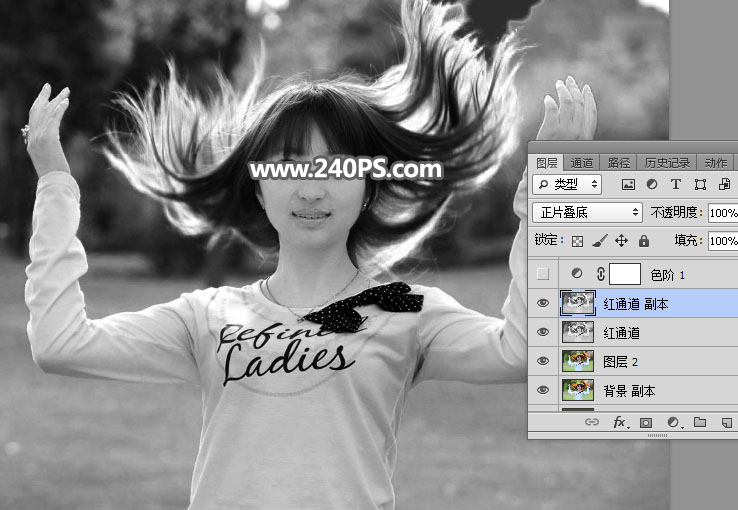Select the 色阶 1 layer mask thumbnail
738x510 pixels.
pos(625,274)
